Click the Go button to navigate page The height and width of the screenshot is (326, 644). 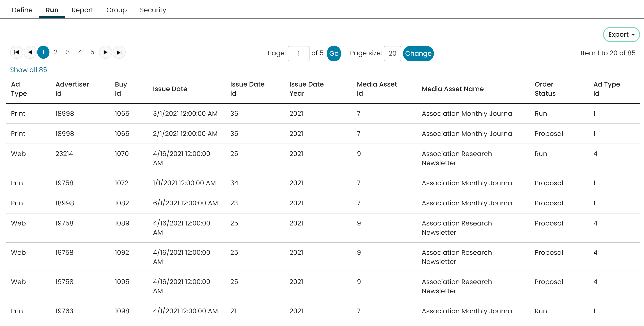pos(333,53)
